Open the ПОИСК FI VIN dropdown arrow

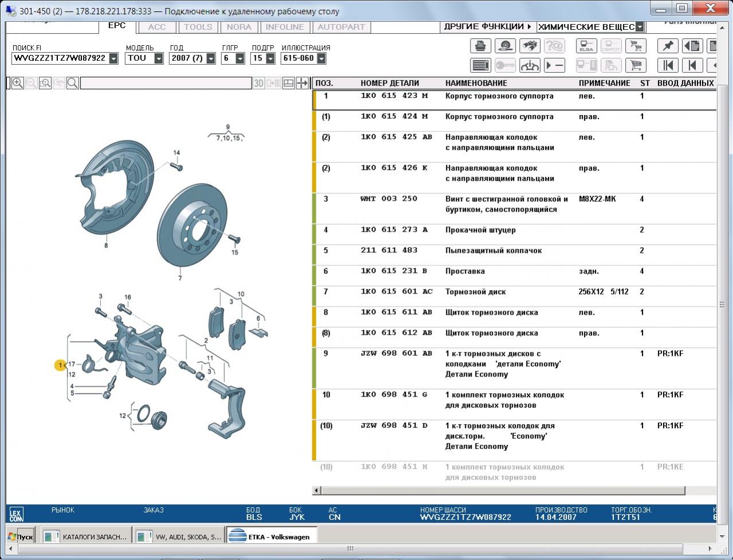coord(113,58)
